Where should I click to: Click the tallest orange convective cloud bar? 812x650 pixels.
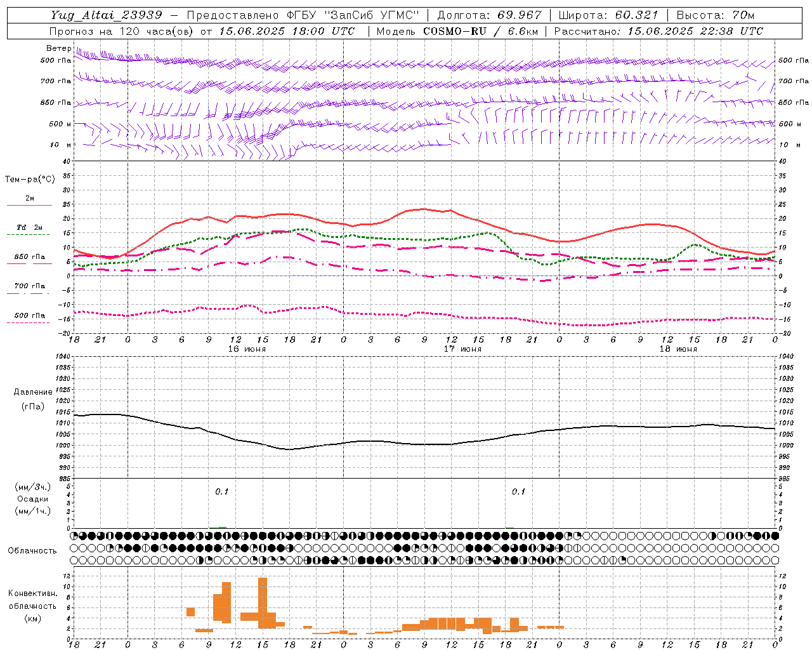click(263, 603)
